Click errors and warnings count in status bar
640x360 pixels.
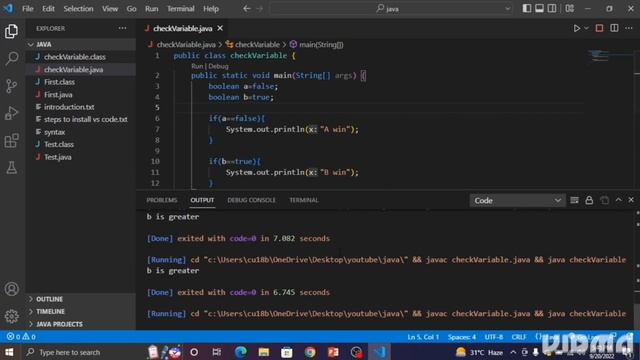coord(21,337)
